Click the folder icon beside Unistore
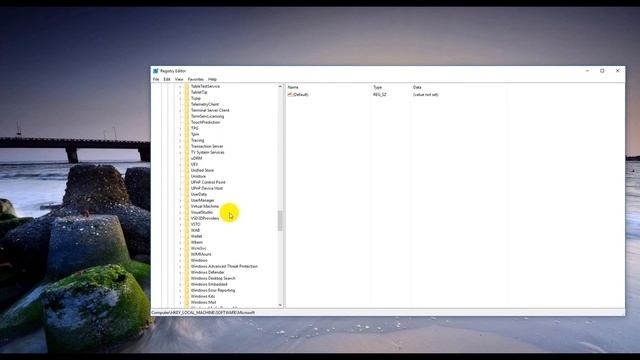The width and height of the screenshot is (640, 360). click(187, 176)
